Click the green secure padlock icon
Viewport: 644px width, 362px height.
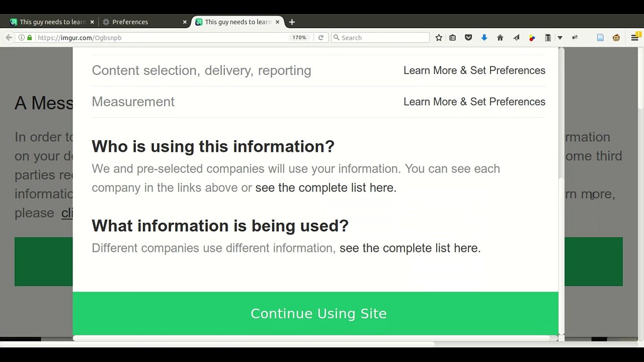click(x=30, y=38)
